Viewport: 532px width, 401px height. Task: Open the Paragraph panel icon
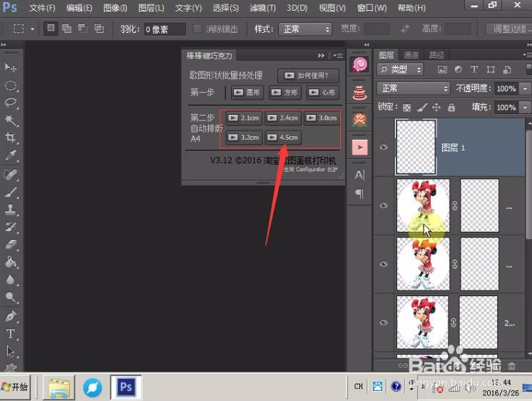[359, 194]
